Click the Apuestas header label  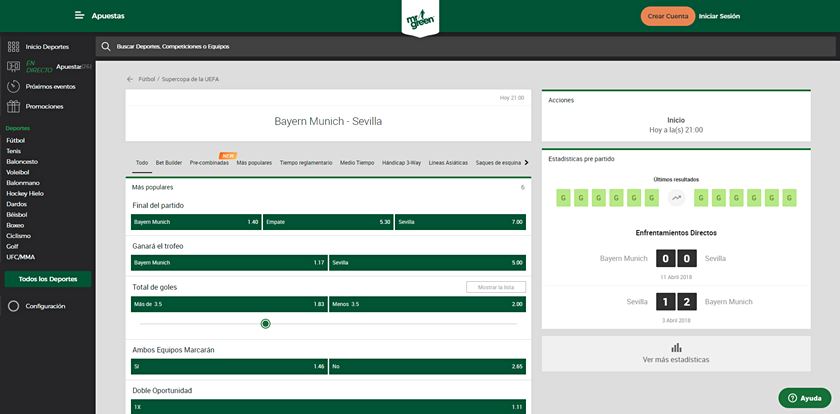pyautogui.click(x=108, y=16)
